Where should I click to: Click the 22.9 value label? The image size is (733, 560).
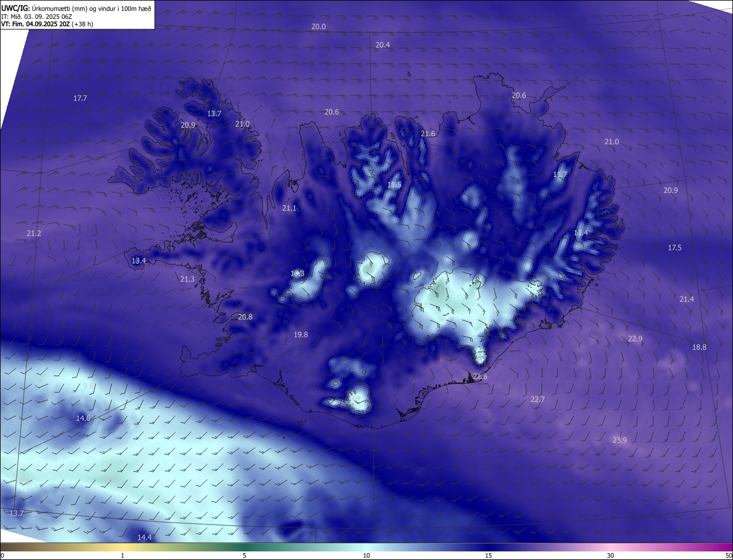point(635,339)
